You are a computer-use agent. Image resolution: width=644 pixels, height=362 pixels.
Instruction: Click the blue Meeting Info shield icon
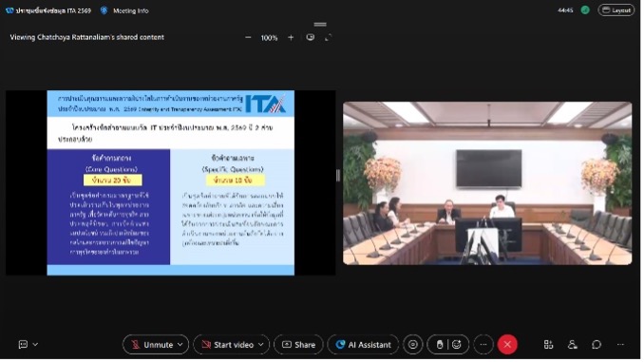tap(104, 10)
